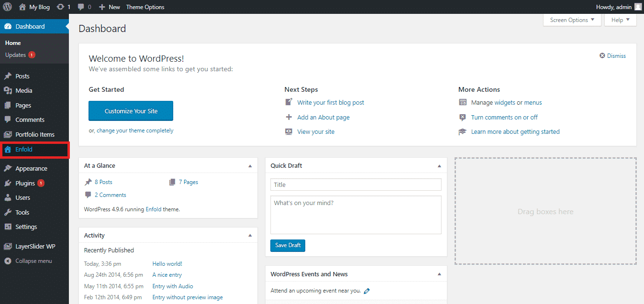This screenshot has height=304, width=644.
Task: Click the Posts pushpin icon in sidebar
Action: click(x=8, y=76)
